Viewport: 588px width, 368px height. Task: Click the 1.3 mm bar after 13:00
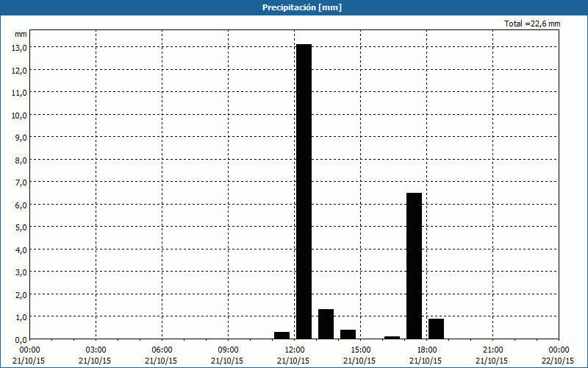click(x=326, y=324)
